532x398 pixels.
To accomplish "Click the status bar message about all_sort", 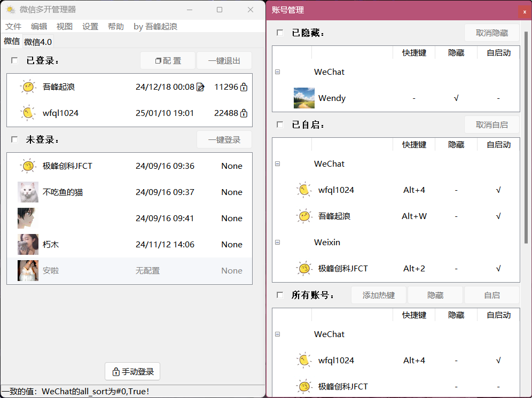I will coord(75,391).
